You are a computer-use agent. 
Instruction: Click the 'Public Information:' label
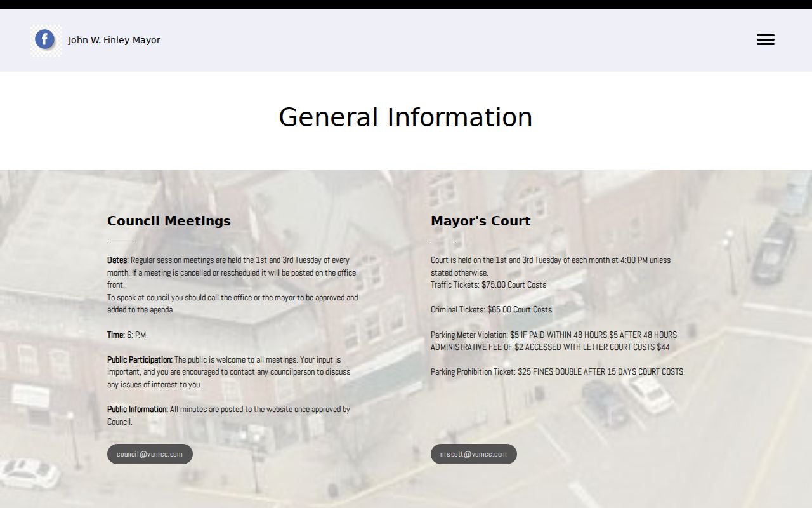[x=138, y=410]
